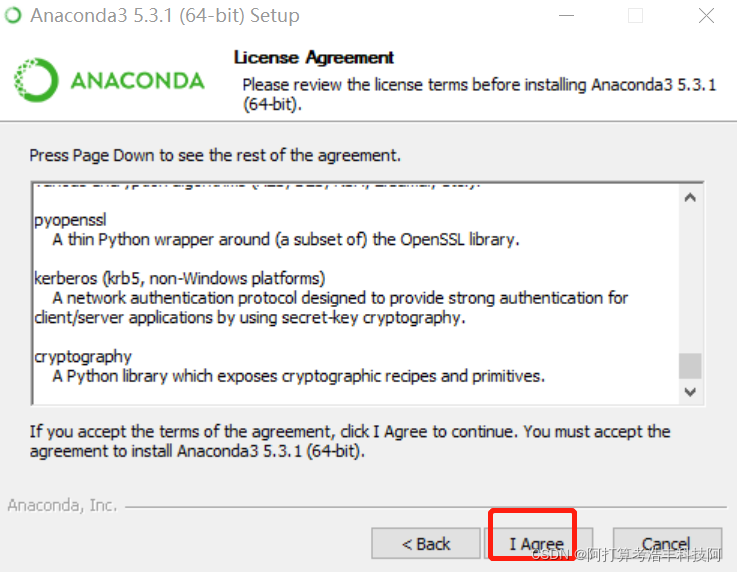The image size is (737, 572).
Task: Click the Anaconda icon in title bar
Action: click(13, 15)
